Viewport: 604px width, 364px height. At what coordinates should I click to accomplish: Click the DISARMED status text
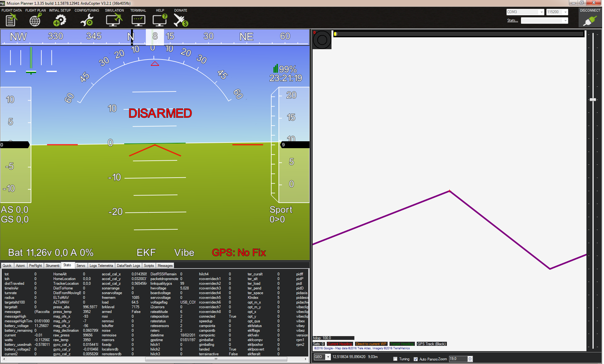pos(160,113)
